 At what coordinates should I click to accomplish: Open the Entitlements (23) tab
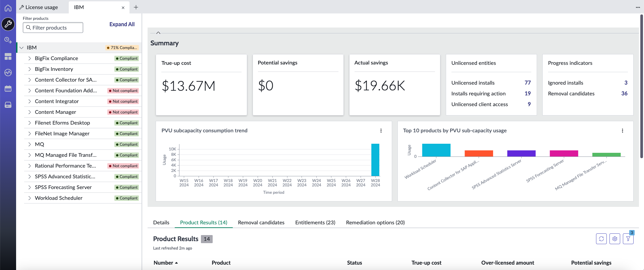tap(315, 222)
